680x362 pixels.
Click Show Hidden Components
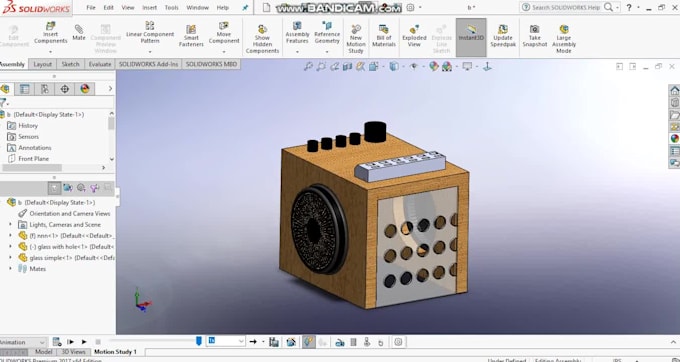point(262,39)
